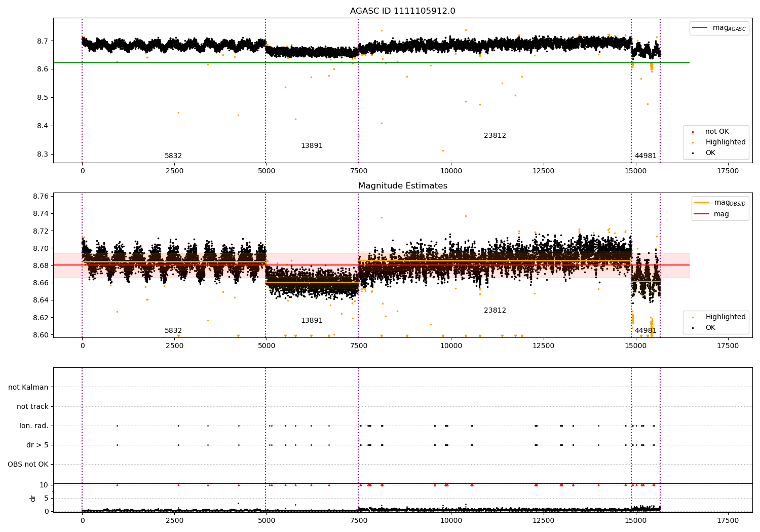Click the 8.70 y-axis tick label
Screen dimensions: 760x532
[x=41, y=248]
